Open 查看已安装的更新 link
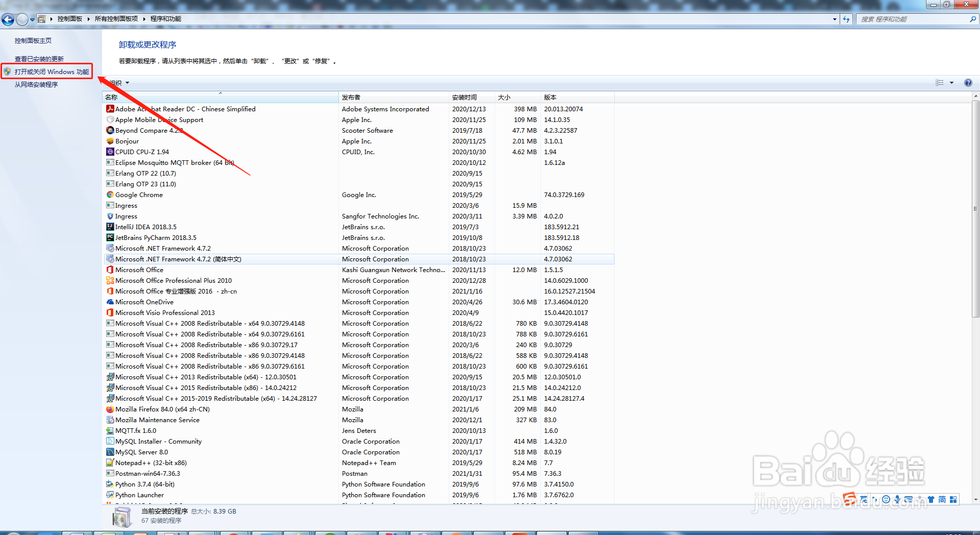 (39, 59)
